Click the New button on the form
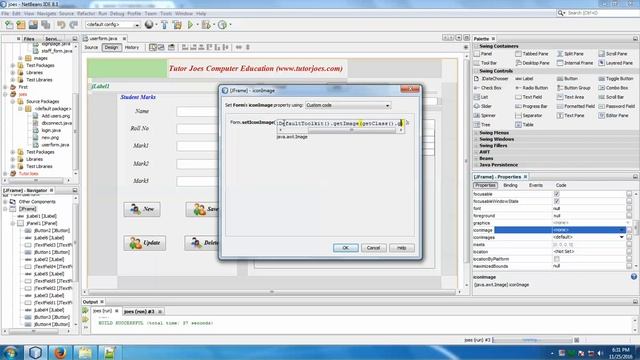The image size is (640, 360). tap(142, 209)
